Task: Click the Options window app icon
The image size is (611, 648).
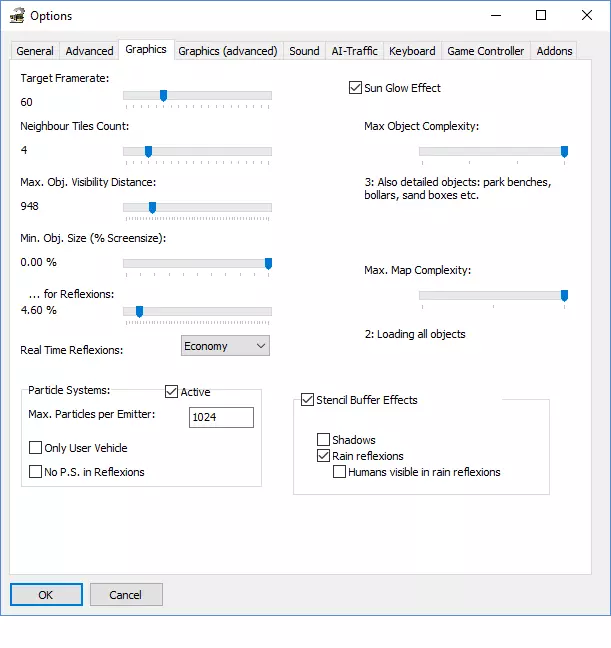Action: pyautogui.click(x=17, y=16)
